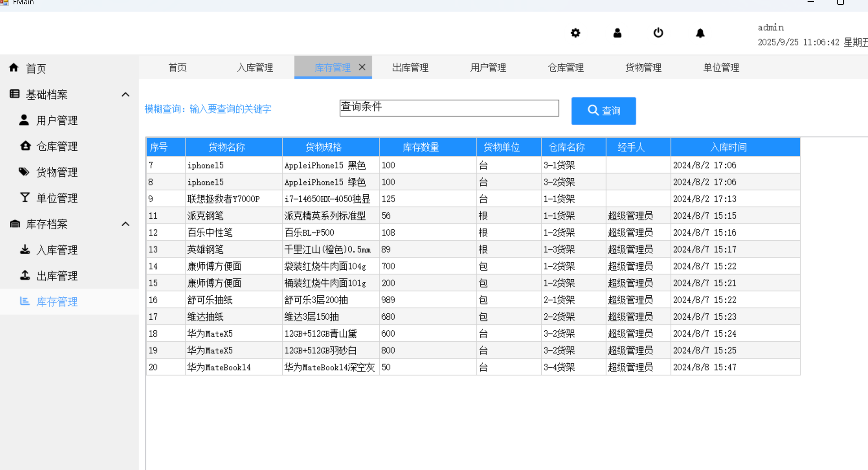
Task: Open notifications bell icon
Action: click(x=700, y=33)
